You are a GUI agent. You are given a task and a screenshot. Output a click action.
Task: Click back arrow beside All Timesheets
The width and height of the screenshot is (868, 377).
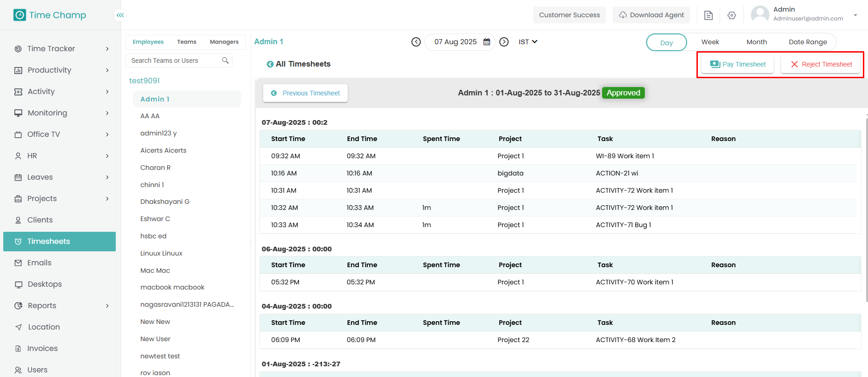(x=270, y=64)
